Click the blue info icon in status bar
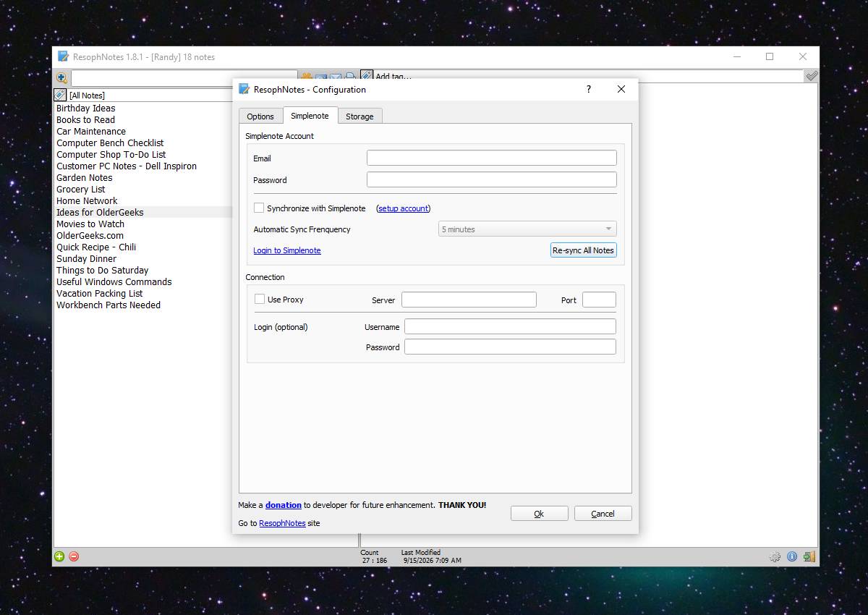Screen dimensions: 868x615 [792, 556]
